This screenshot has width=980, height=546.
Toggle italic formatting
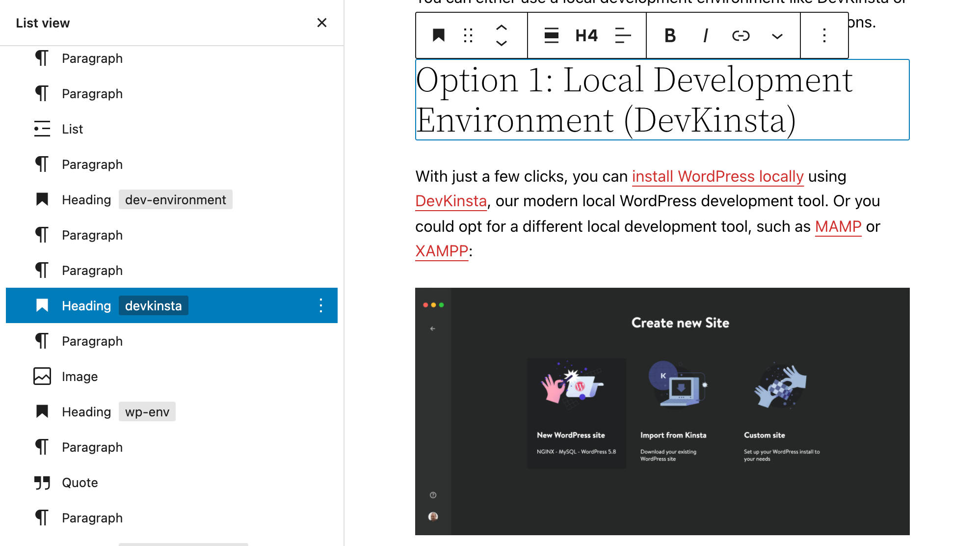(705, 35)
